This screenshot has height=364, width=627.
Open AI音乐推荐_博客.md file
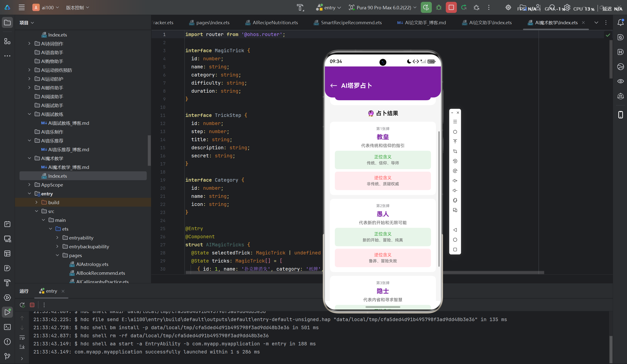tap(65, 150)
